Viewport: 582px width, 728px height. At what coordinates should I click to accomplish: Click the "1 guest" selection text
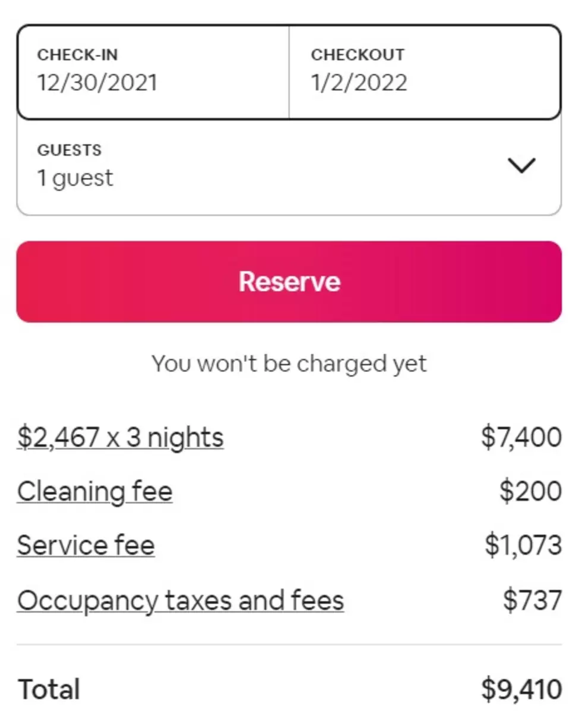[x=75, y=178]
